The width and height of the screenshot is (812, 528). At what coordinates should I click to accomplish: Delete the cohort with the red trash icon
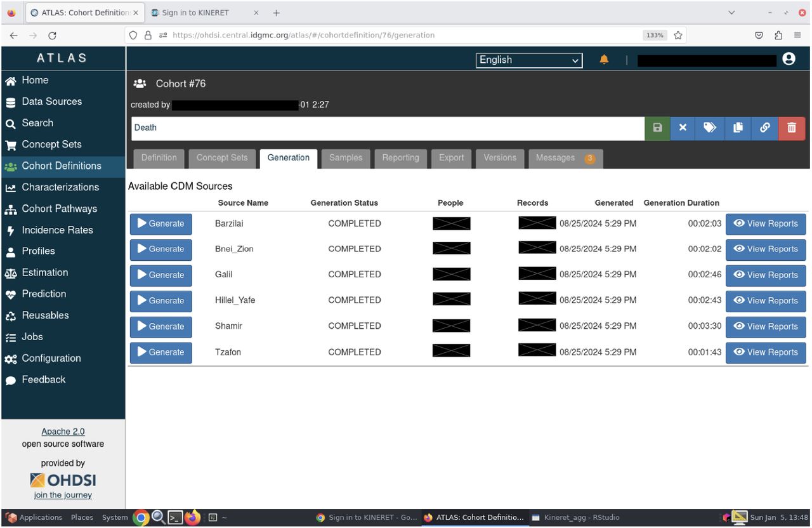pos(792,128)
